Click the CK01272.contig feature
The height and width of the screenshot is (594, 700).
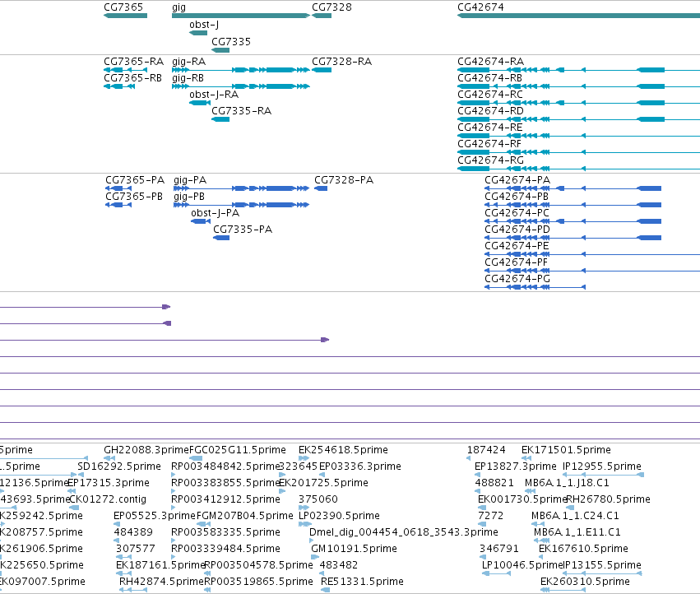pyautogui.click(x=75, y=508)
